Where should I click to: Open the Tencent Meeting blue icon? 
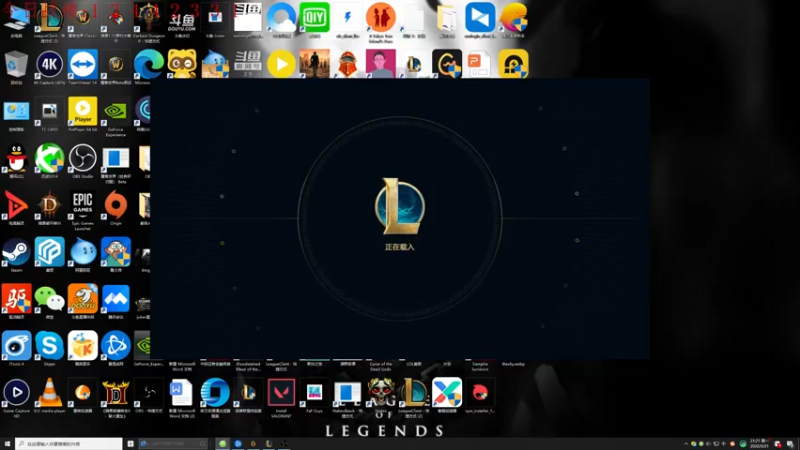(x=116, y=299)
